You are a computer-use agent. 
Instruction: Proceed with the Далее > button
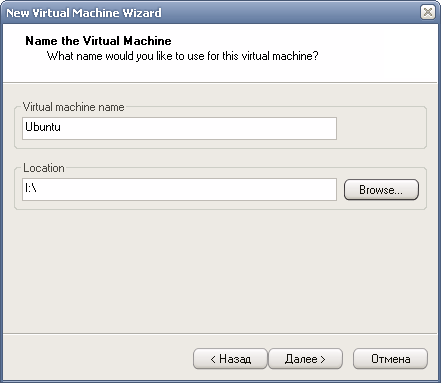coord(305,359)
